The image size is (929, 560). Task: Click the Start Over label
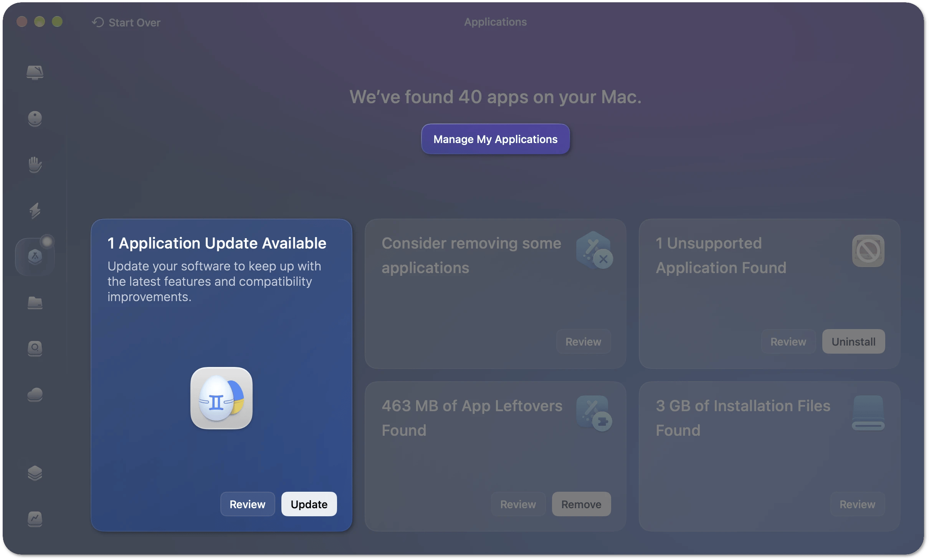[134, 22]
